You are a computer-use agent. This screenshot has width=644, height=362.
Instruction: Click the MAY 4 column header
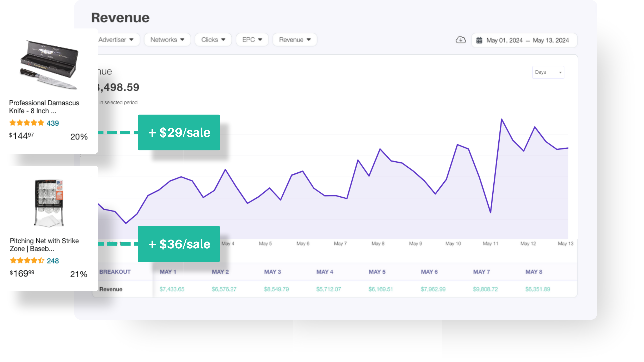click(325, 272)
